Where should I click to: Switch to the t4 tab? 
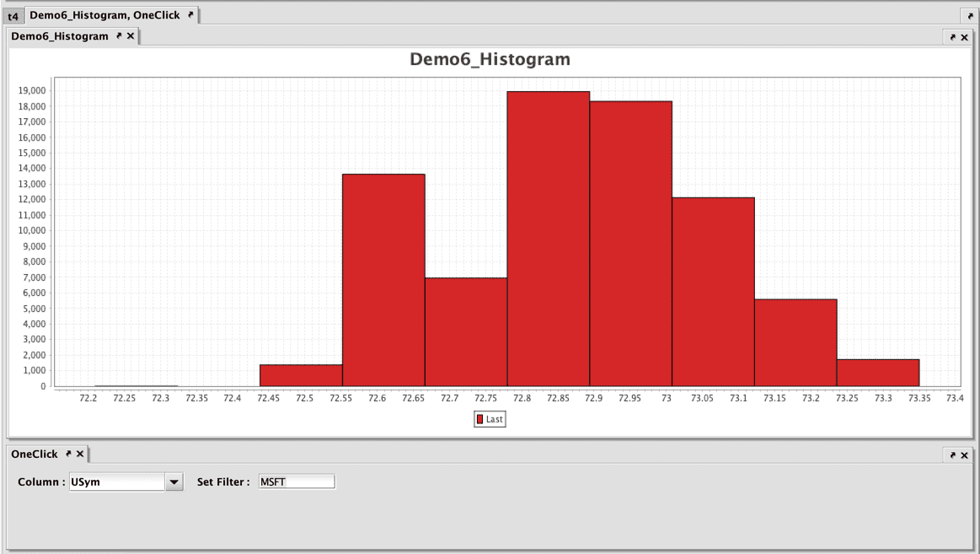coord(13,16)
